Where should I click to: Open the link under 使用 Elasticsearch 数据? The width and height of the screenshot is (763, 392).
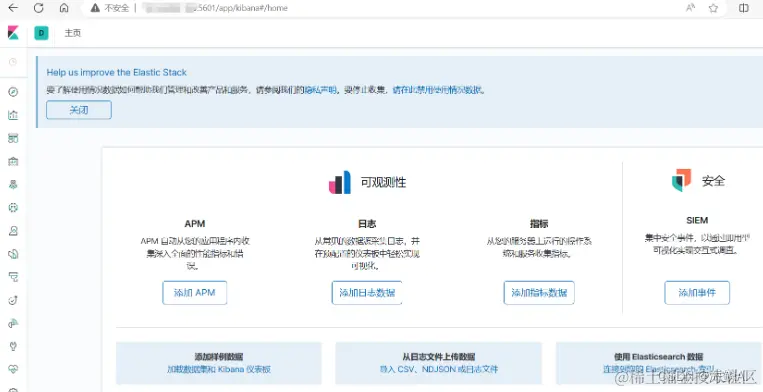click(659, 369)
